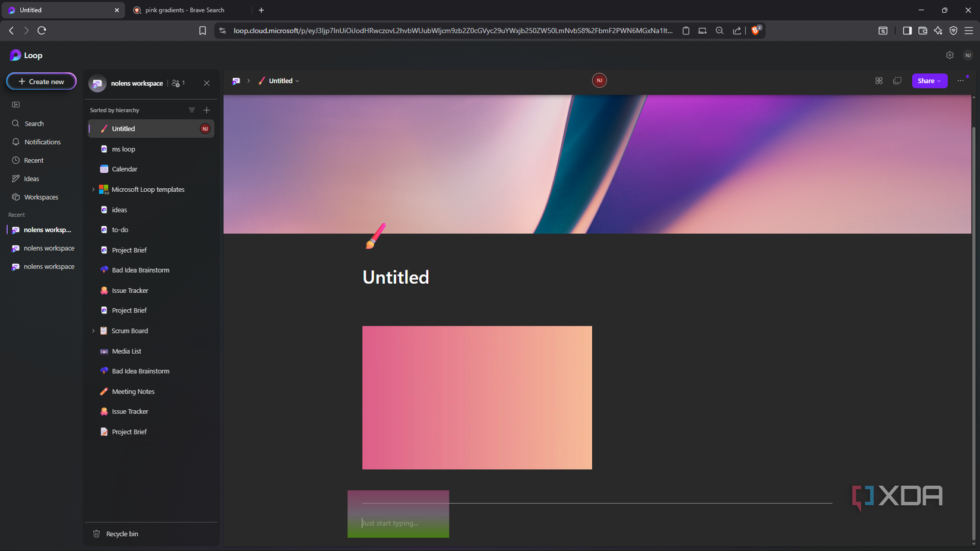980x551 pixels.
Task: Open the Workspaces section
Action: point(40,197)
